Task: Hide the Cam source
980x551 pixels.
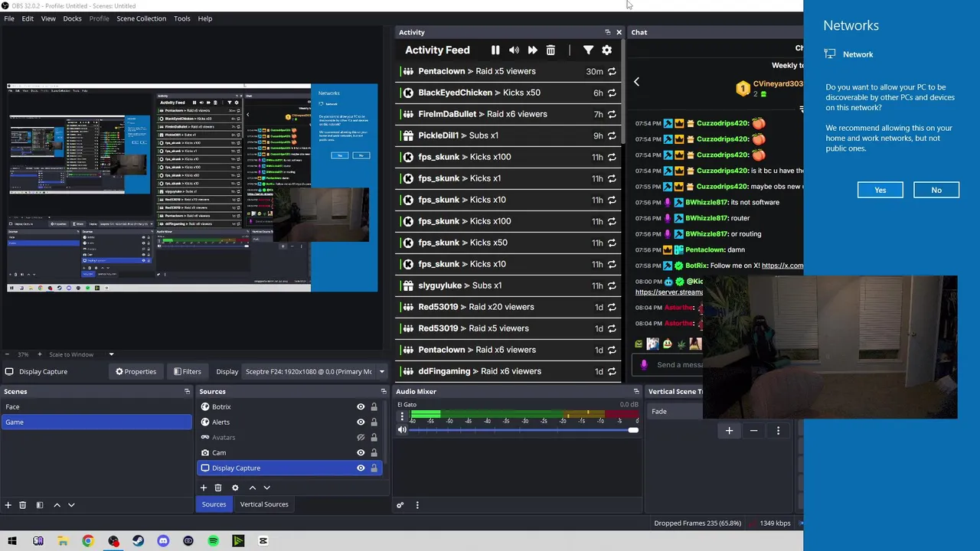Action: 361,453
